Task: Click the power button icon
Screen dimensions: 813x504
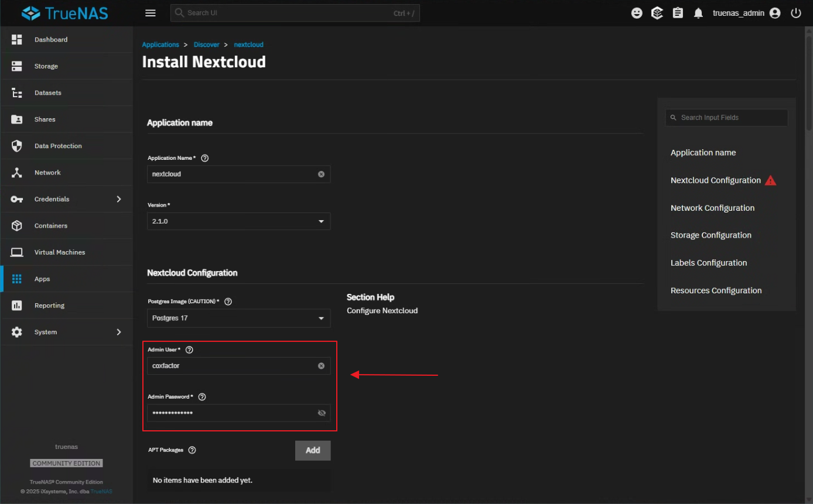Action: click(x=795, y=13)
